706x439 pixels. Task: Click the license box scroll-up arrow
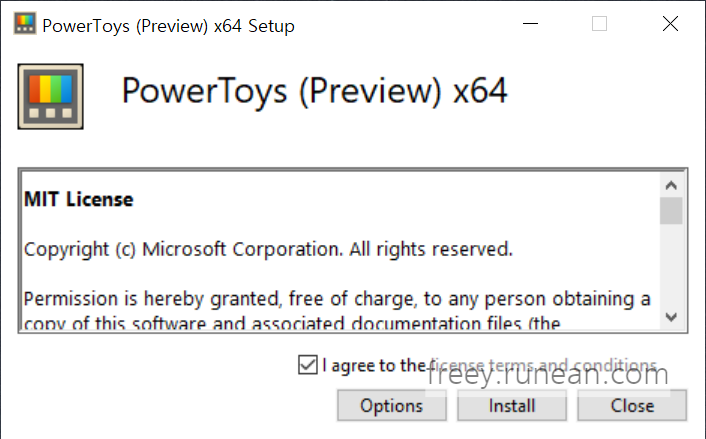click(x=671, y=186)
